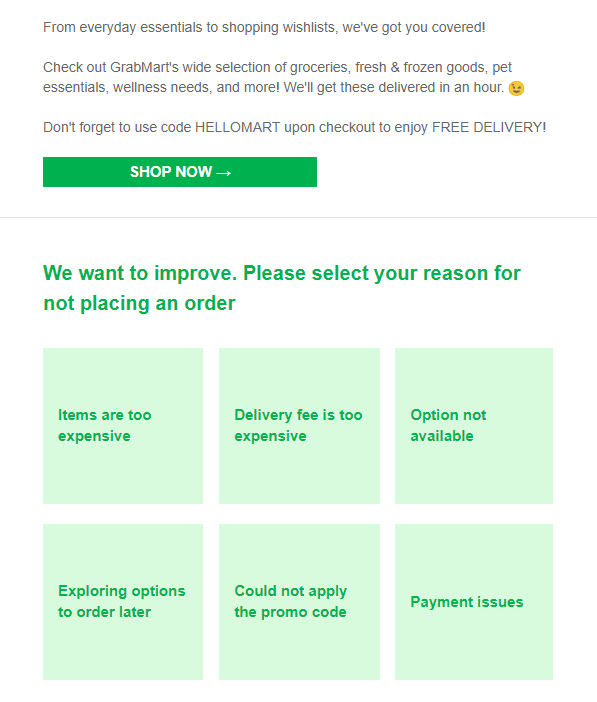597x702 pixels.
Task: Click the 'not placing an order' heading line
Action: tap(139, 303)
